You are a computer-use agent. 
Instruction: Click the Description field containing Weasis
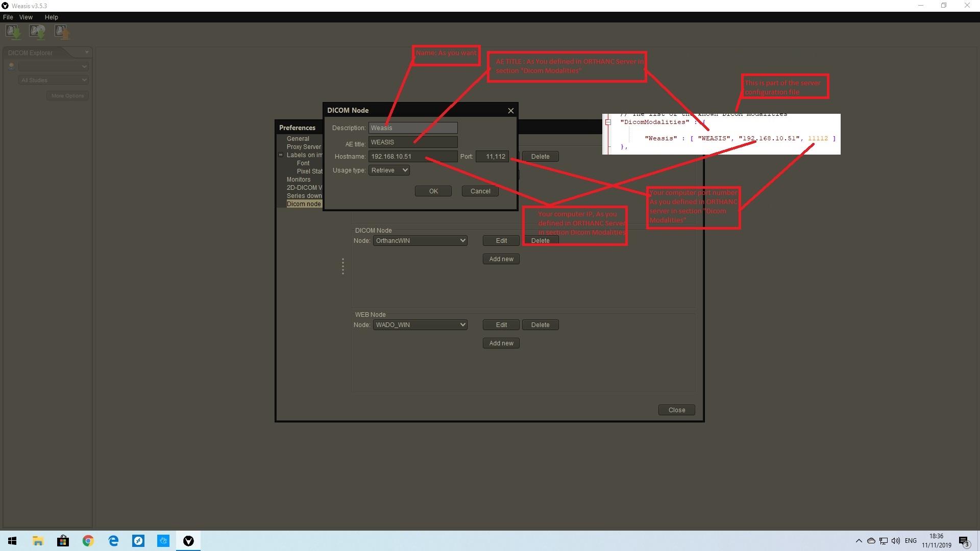click(x=413, y=128)
